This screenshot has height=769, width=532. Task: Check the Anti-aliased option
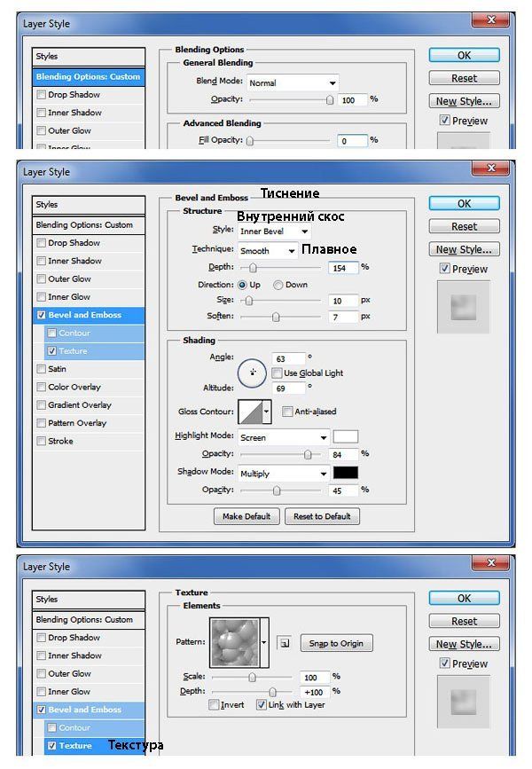tap(287, 412)
